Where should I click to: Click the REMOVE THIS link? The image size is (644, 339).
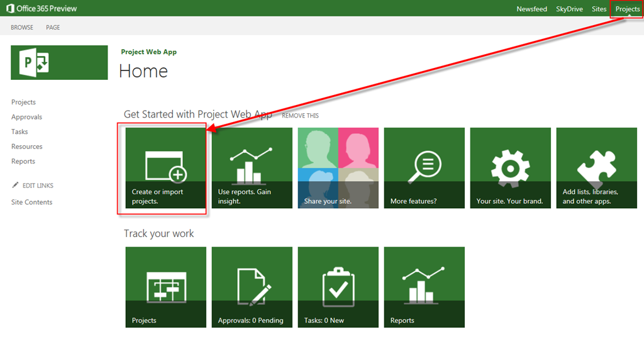pos(300,116)
